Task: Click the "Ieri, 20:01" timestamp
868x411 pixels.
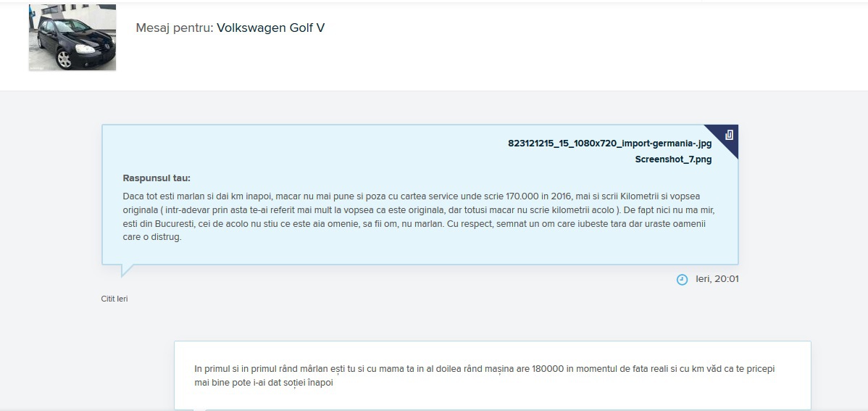Action: [x=717, y=279]
